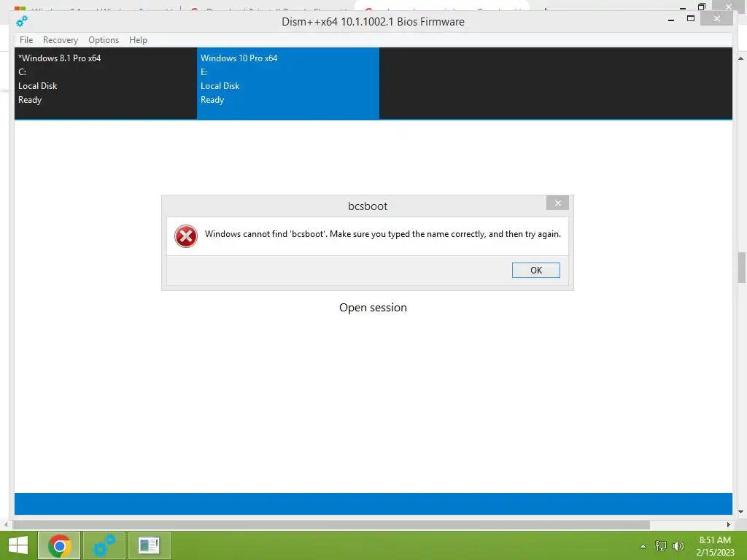Switch to Dism++ taskbar icon
The height and width of the screenshot is (560, 747).
click(104, 545)
